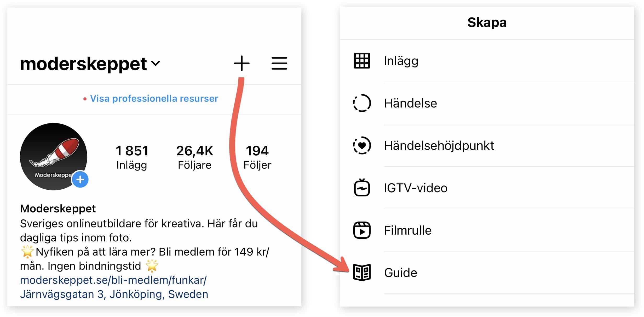This screenshot has height=317, width=644.
Task: Select the Händelse dashed circle icon
Action: (362, 103)
